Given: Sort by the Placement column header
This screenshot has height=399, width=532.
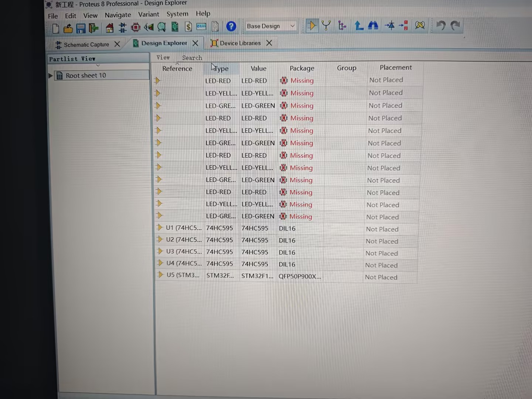Looking at the screenshot, I should [396, 68].
